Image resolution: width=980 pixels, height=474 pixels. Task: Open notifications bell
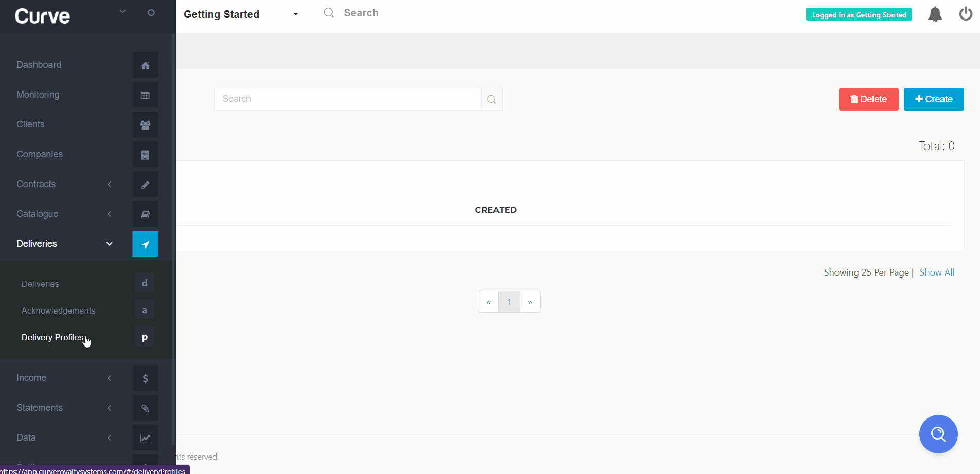(935, 14)
